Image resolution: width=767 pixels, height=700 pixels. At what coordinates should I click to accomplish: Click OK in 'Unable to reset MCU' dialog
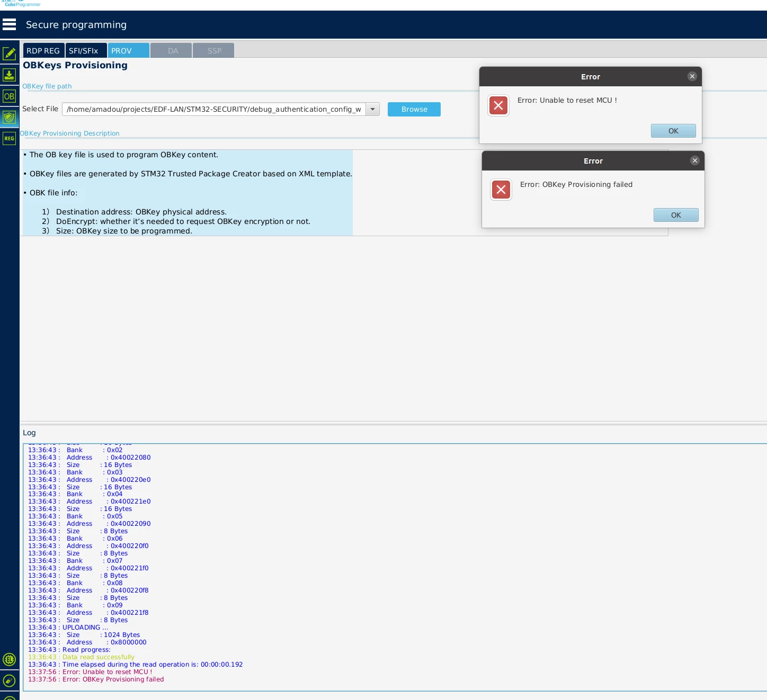coord(673,131)
